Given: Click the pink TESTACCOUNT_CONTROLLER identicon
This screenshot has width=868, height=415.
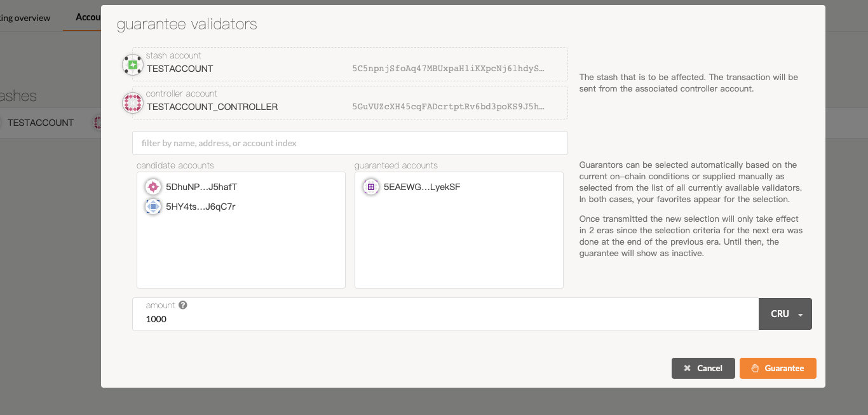Looking at the screenshot, I should [132, 103].
